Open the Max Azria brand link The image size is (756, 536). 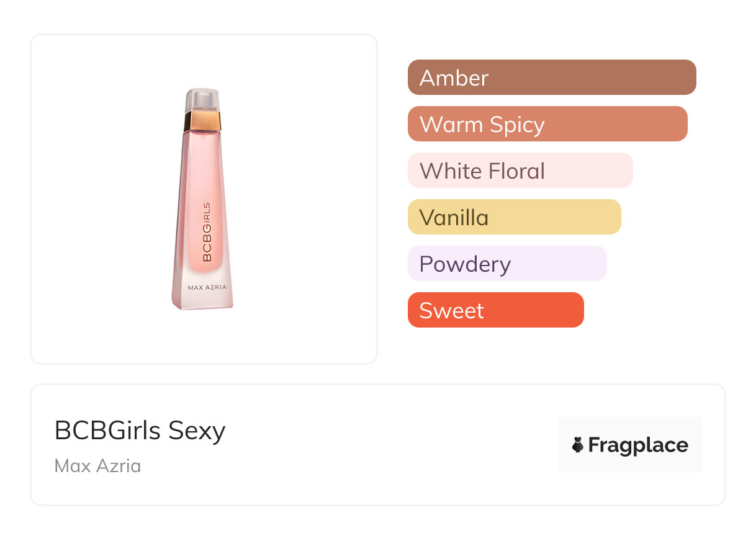97,465
